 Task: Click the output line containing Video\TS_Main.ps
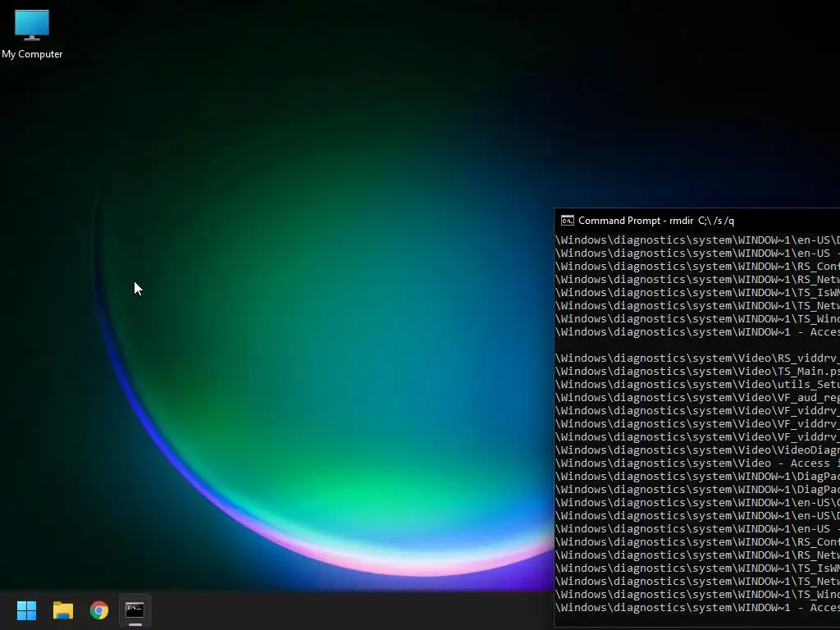tap(697, 372)
